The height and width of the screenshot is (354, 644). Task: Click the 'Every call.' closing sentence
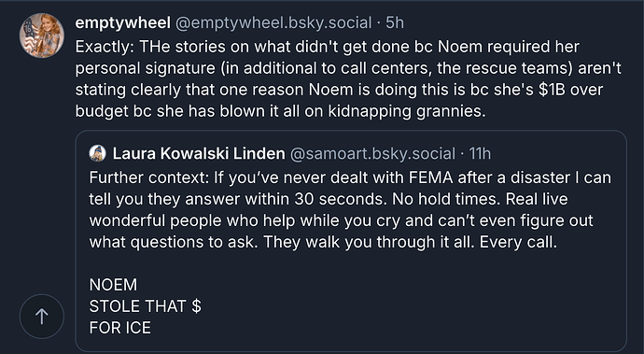point(518,242)
